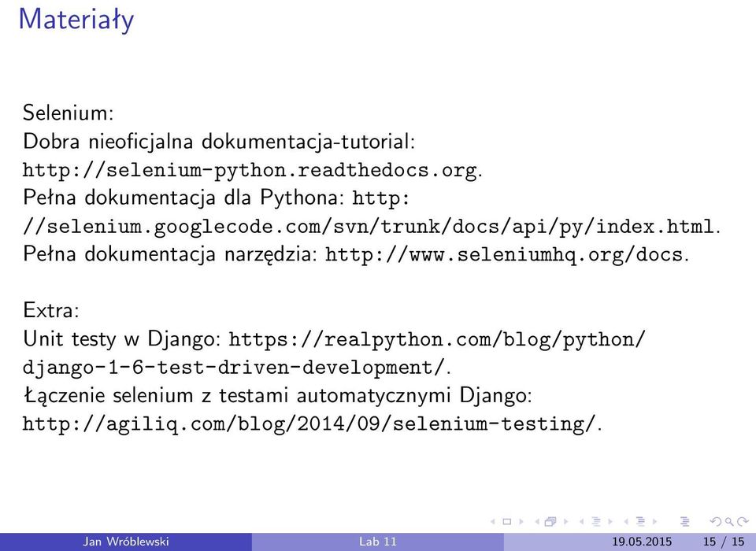
Task: Click the go back curved arrow icon
Action: (x=717, y=522)
